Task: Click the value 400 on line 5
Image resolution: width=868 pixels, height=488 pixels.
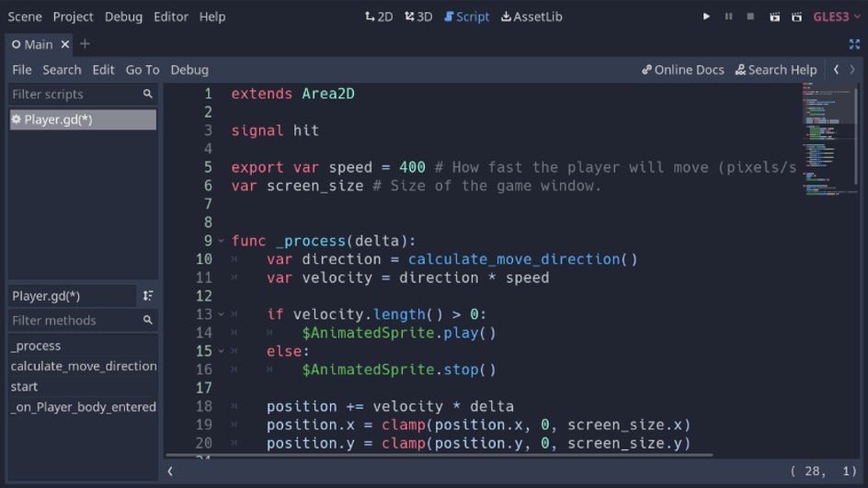Action: click(x=413, y=167)
